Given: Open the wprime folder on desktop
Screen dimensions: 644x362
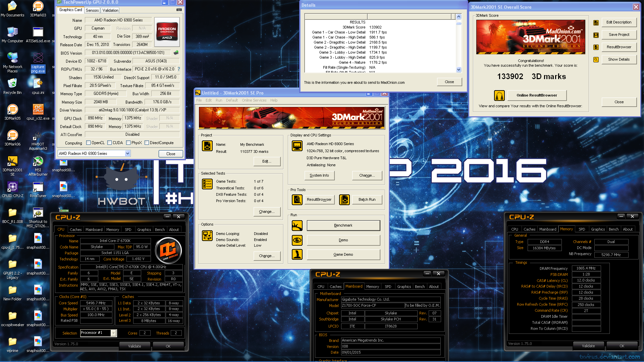Looking at the screenshot, I should [x=12, y=345].
